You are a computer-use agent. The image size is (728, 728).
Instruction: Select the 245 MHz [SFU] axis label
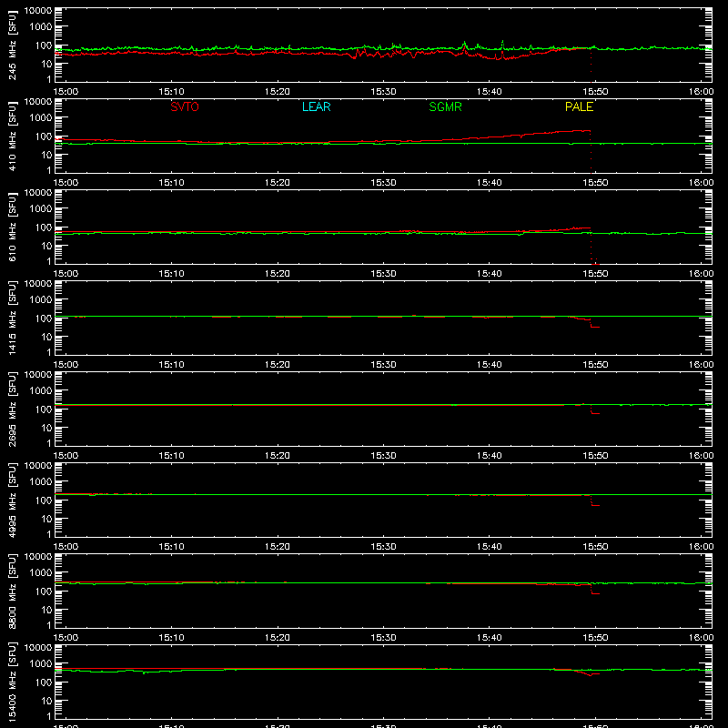pyautogui.click(x=12, y=45)
